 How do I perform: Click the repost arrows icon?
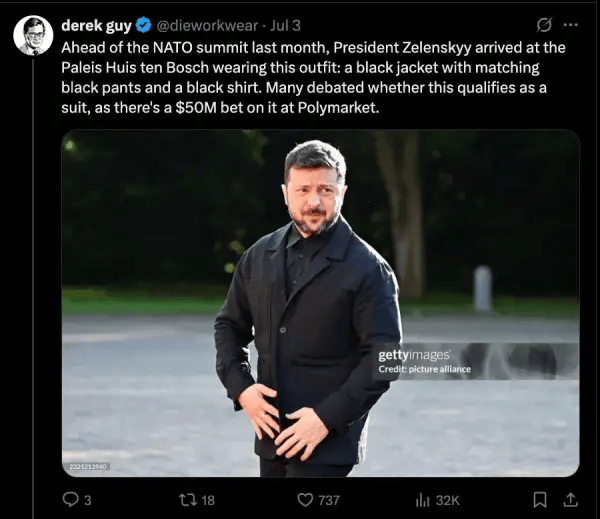pyautogui.click(x=184, y=499)
